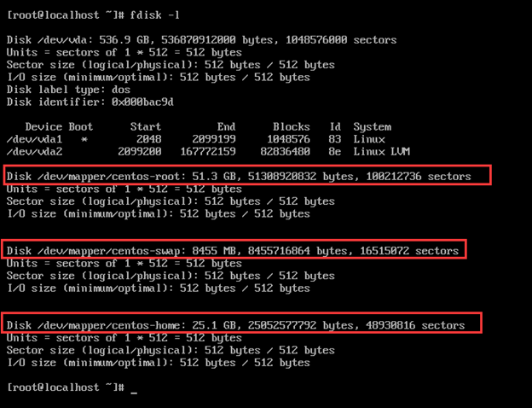Click the "Id" column header
This screenshot has width=532, height=408.
[335, 127]
